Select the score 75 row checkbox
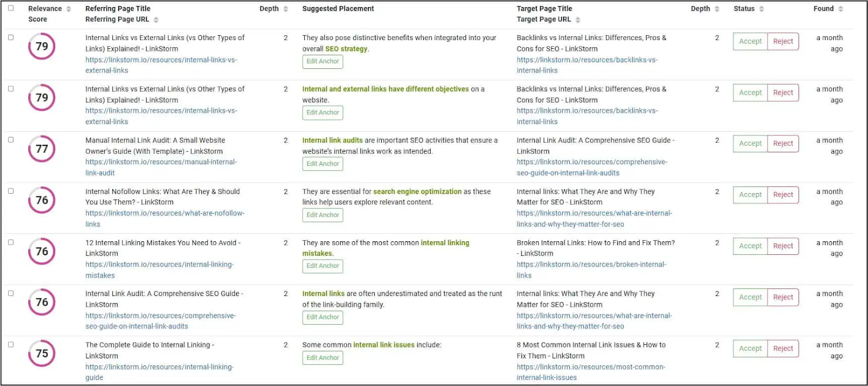This screenshot has width=868, height=386. [11, 344]
